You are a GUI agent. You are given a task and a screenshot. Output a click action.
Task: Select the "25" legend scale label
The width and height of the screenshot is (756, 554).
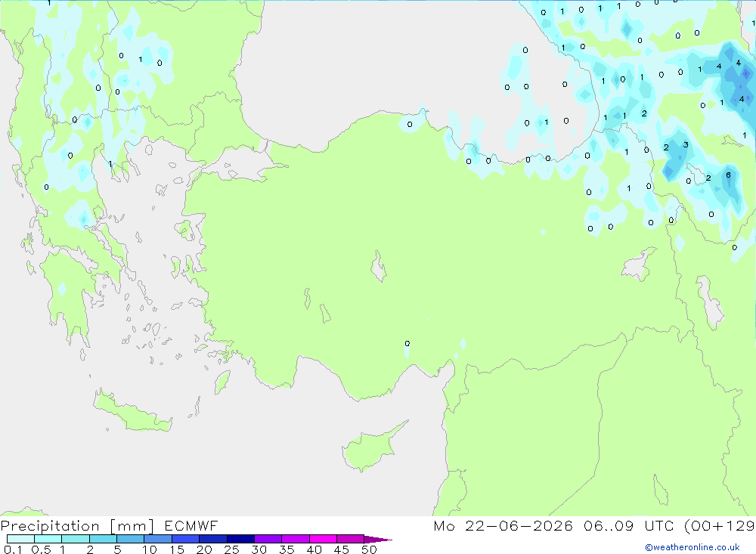click(232, 549)
